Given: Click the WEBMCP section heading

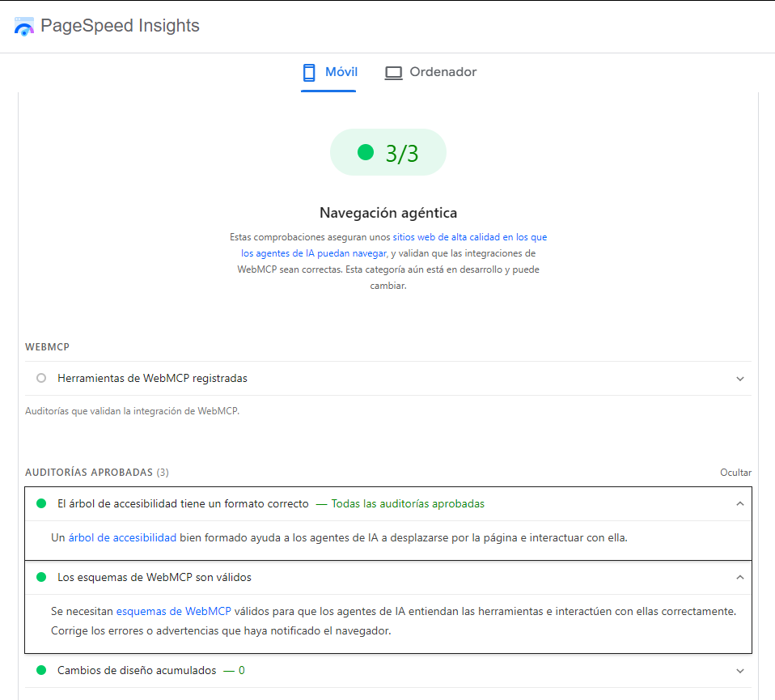Looking at the screenshot, I should (48, 347).
